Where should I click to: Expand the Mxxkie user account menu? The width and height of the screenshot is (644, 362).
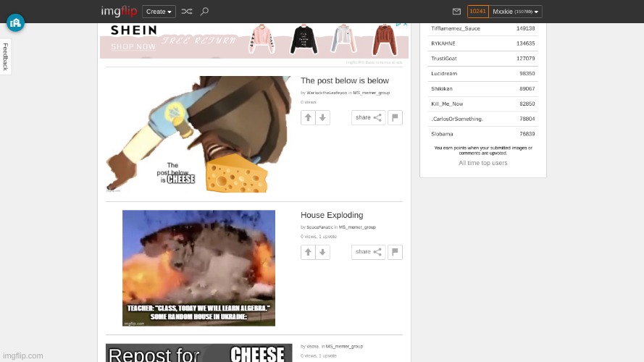click(516, 12)
